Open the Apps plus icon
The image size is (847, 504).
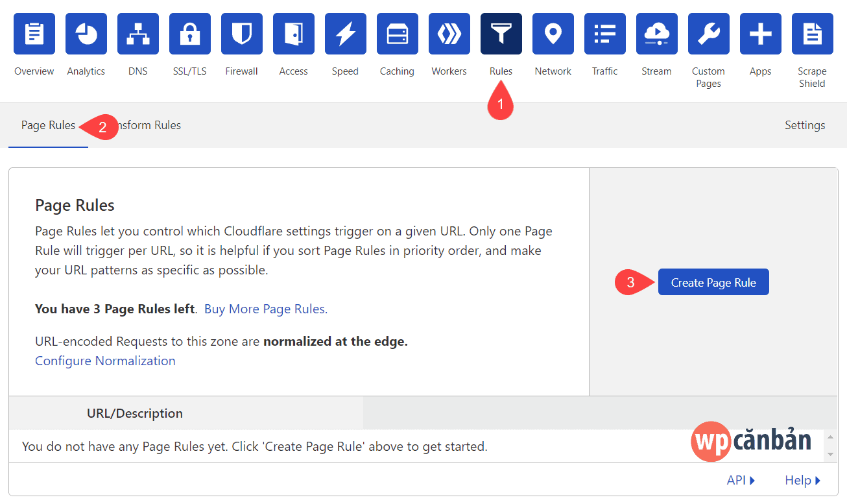(x=761, y=34)
